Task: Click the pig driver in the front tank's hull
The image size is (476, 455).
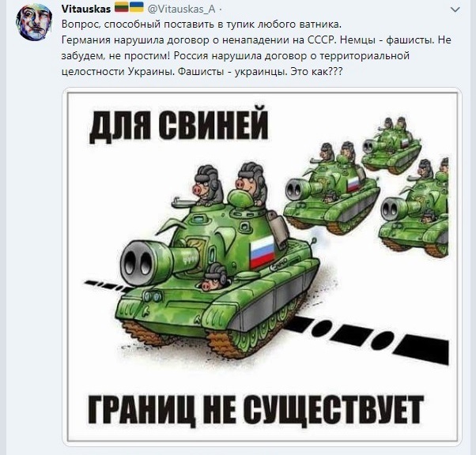Action: point(214,276)
